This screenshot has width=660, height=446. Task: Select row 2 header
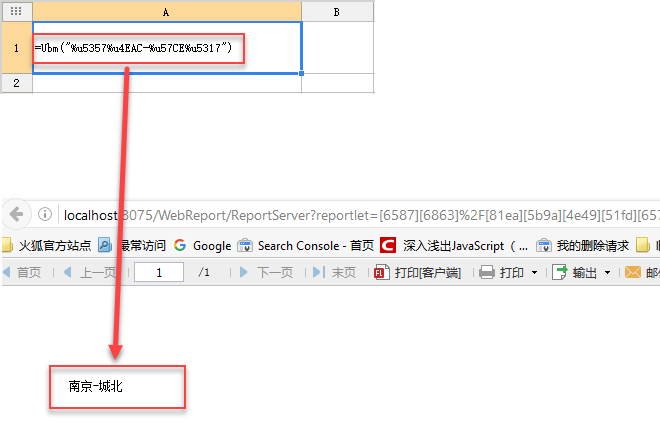pos(16,83)
